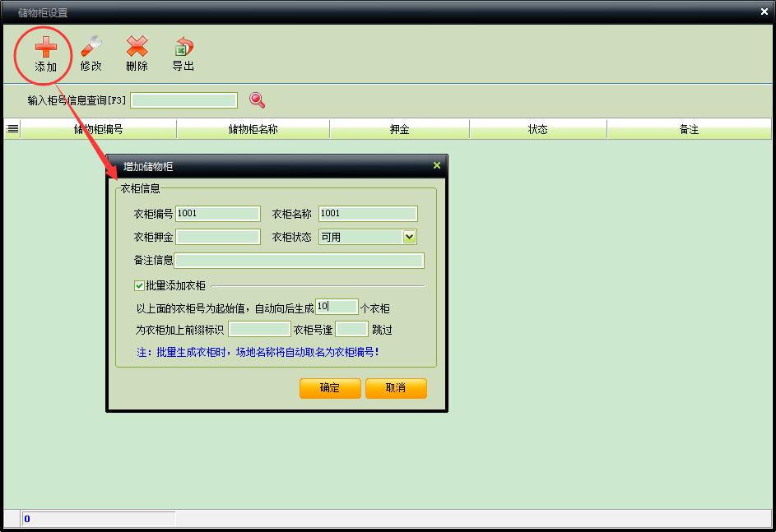The height and width of the screenshot is (532, 776).
Task: Expand the 衣柜状态 dropdown arrow
Action: pos(409,237)
